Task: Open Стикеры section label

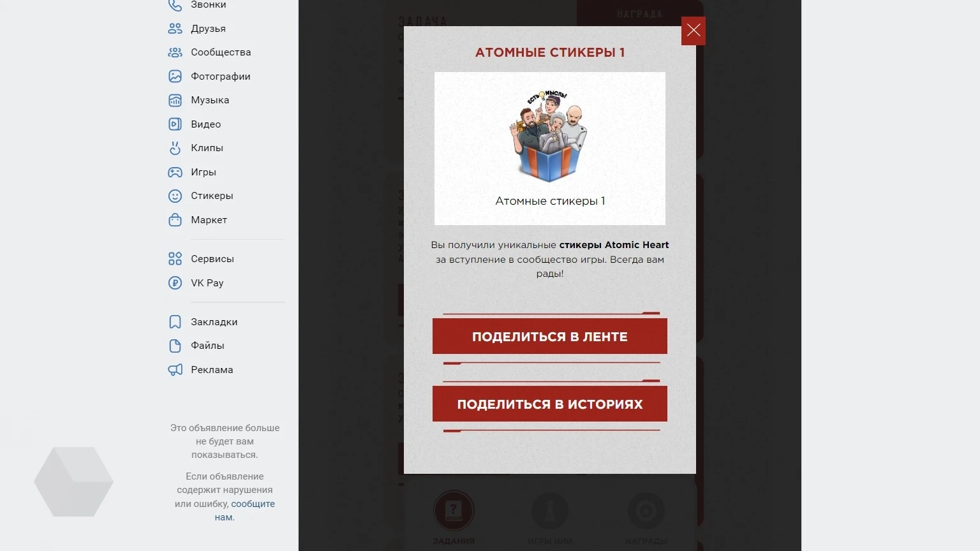Action: [212, 196]
